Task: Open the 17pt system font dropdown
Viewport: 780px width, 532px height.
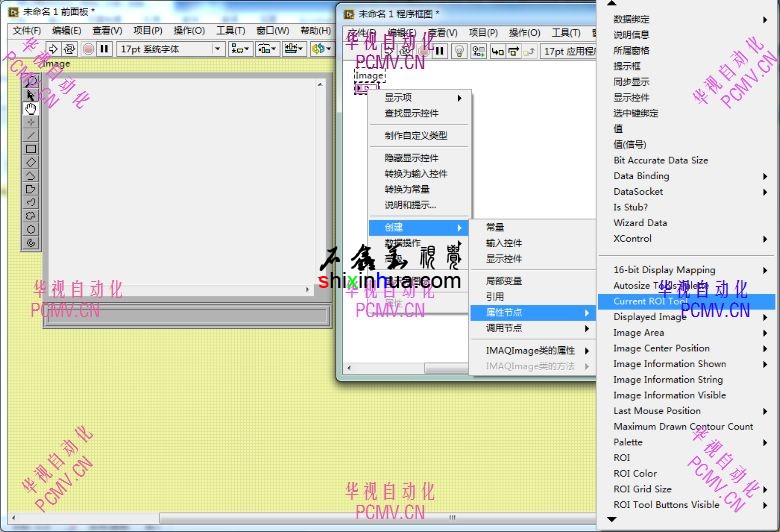Action: point(170,48)
